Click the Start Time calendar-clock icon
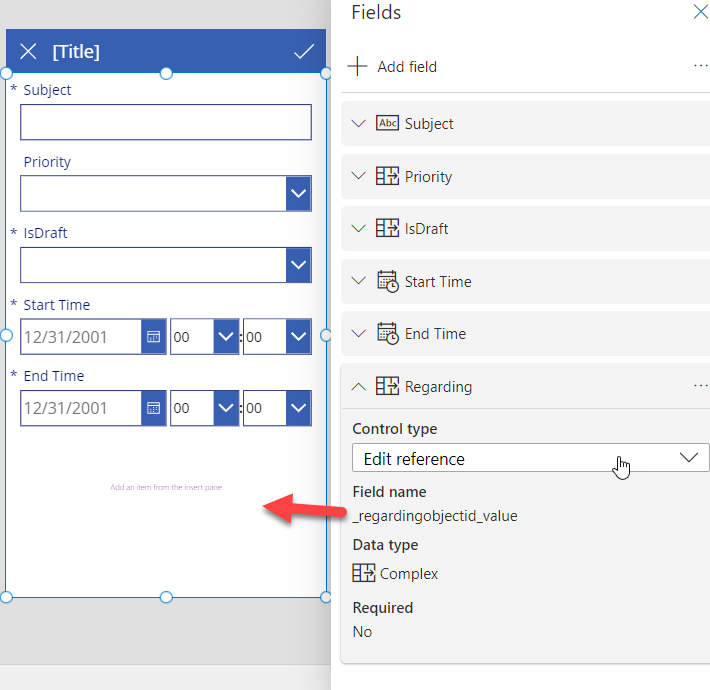 (x=388, y=282)
